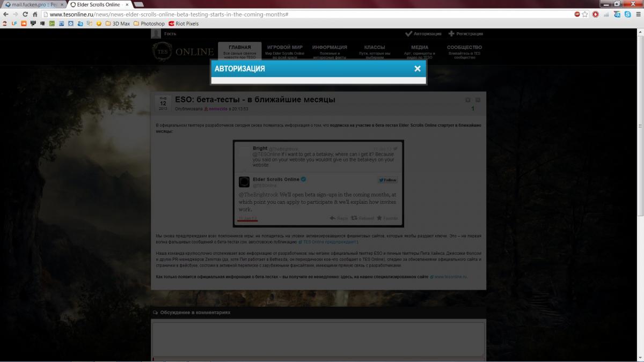644x362 pixels.
Task: Click the first bookmark icon labeled 2
Action: 4,24
